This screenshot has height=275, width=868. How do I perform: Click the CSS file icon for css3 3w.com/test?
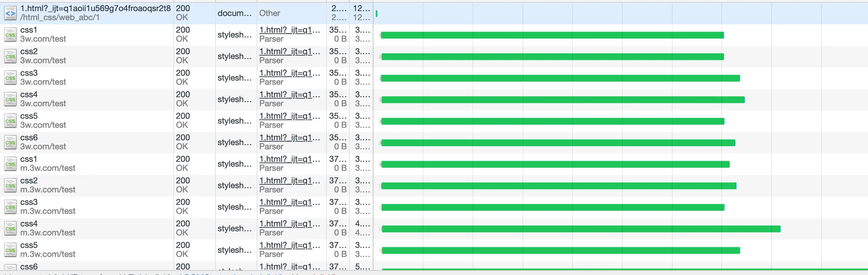10,78
